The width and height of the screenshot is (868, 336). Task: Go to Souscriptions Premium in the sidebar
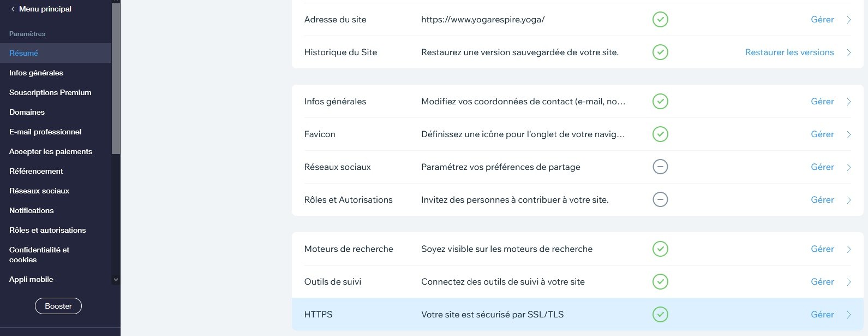50,92
